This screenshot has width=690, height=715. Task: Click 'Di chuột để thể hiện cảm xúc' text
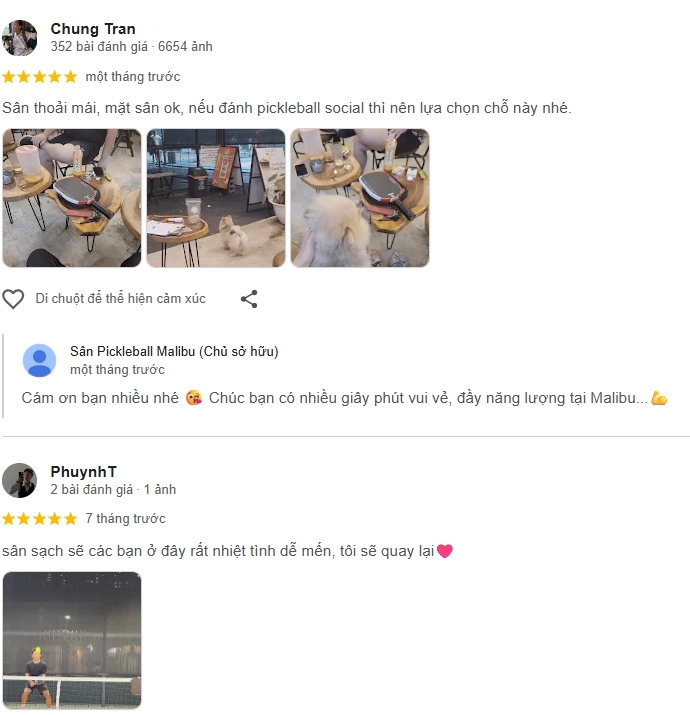pos(121,299)
